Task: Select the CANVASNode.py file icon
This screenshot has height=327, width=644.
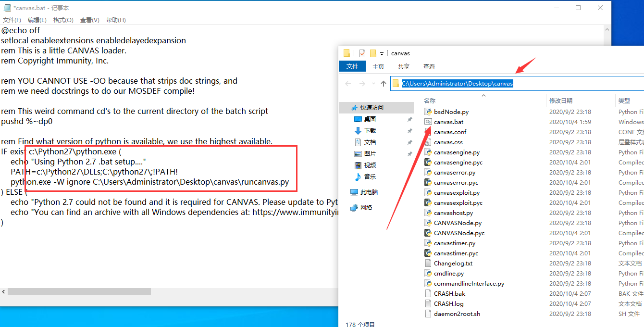Action: coord(428,223)
